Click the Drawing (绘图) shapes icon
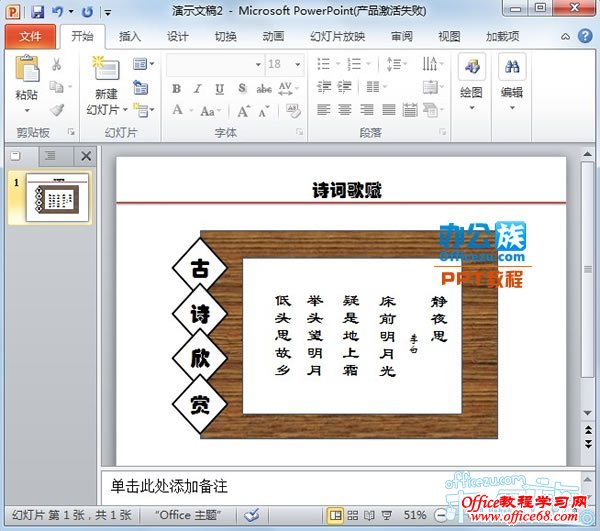This screenshot has width=600, height=531. click(472, 68)
